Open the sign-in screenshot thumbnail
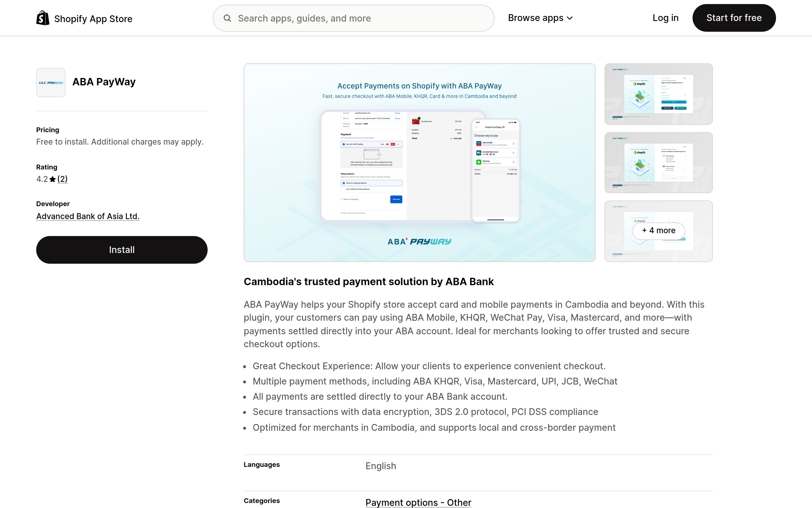The image size is (812, 508). pyautogui.click(x=658, y=94)
